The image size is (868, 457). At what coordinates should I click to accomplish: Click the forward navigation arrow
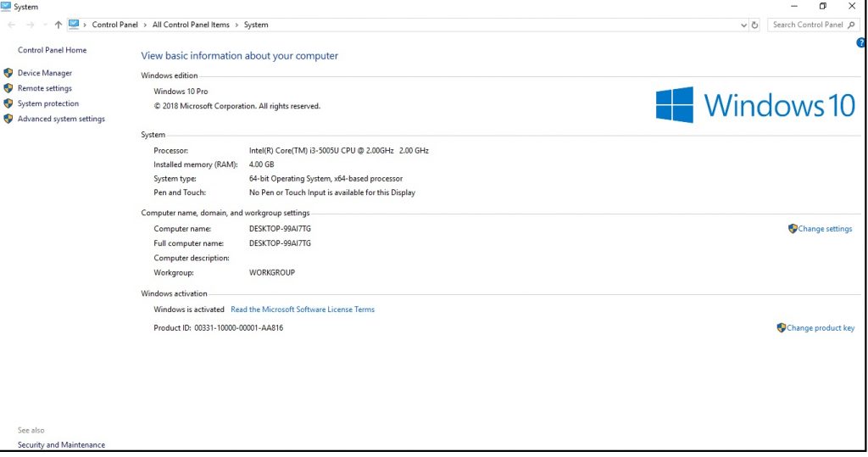coord(31,25)
